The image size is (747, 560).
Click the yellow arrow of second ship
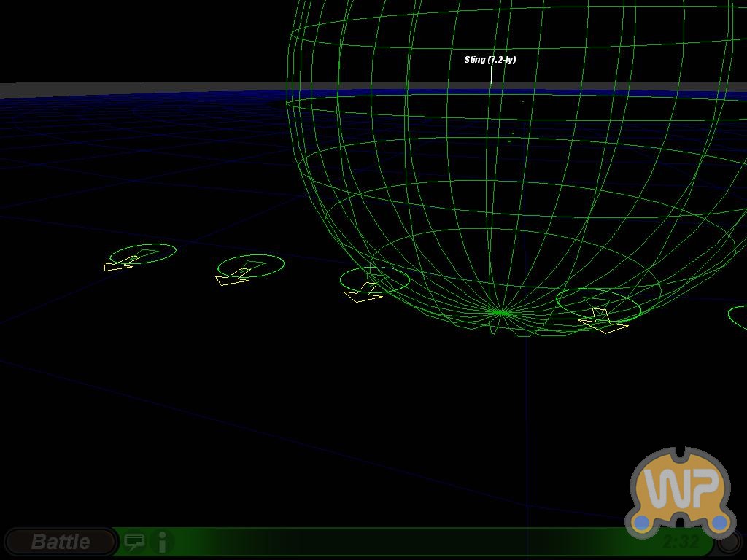[x=232, y=279]
